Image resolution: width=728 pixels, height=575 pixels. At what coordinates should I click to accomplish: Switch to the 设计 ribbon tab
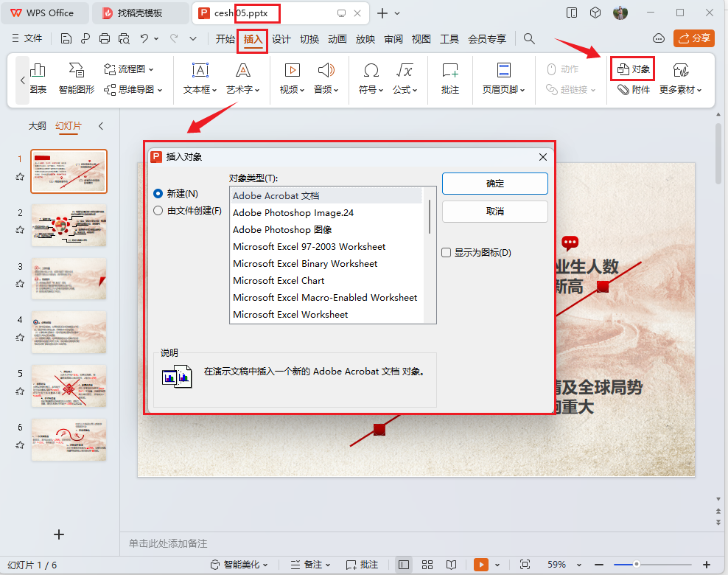point(281,39)
